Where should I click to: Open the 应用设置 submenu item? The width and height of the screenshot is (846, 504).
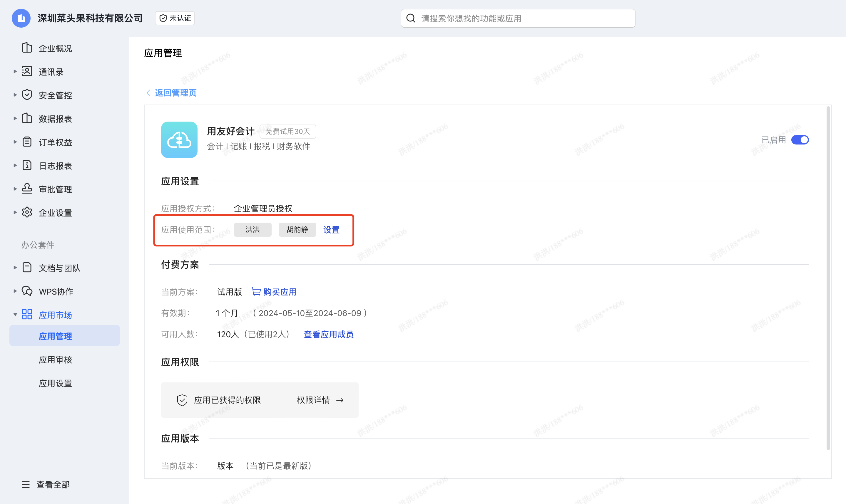click(55, 383)
